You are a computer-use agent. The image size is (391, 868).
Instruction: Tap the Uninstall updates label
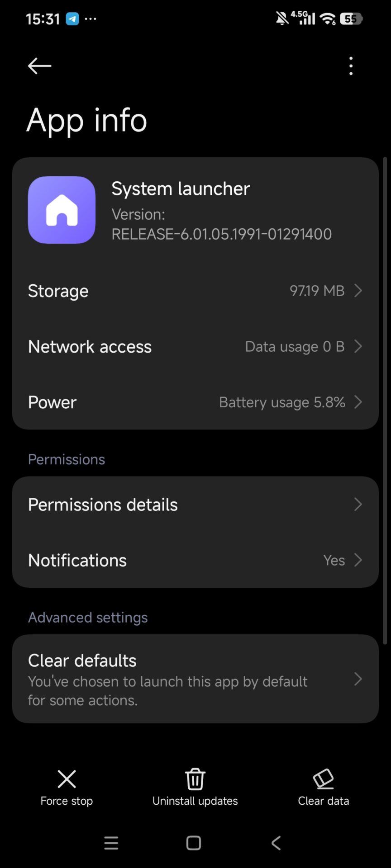[x=195, y=801]
